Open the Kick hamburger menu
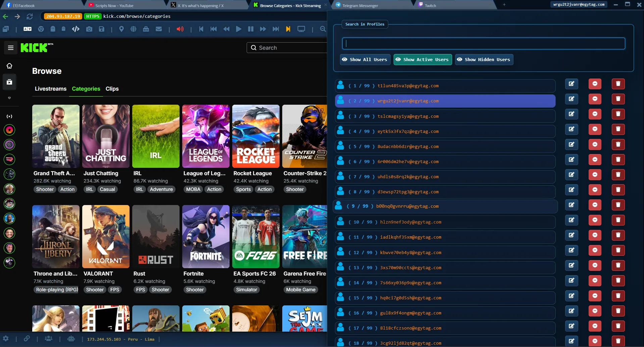This screenshot has height=347, width=644. tap(11, 48)
